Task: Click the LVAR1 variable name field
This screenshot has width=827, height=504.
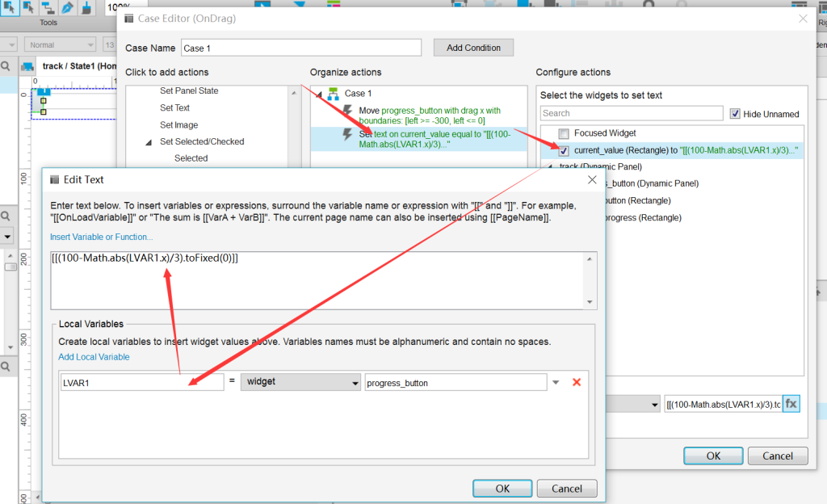Action: (x=142, y=382)
